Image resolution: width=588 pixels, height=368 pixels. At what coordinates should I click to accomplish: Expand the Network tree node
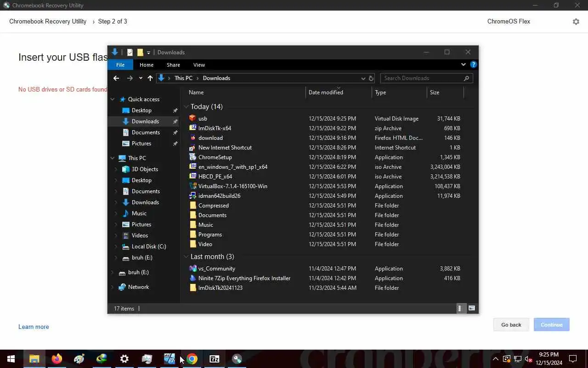tap(113, 287)
